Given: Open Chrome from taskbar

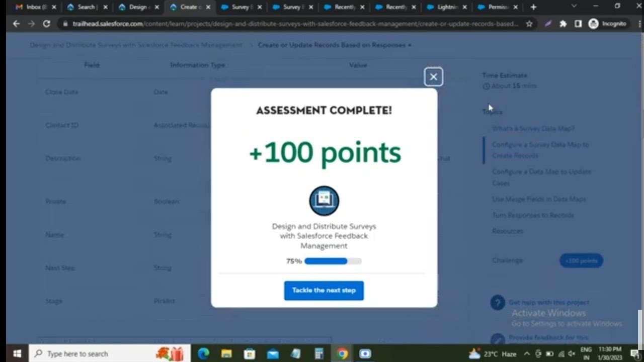Looking at the screenshot, I should [x=342, y=353].
